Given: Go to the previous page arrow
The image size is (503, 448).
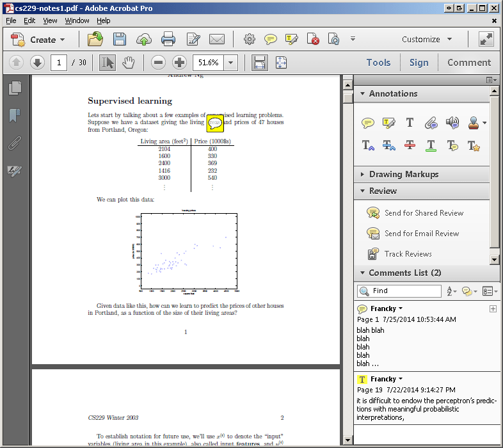Looking at the screenshot, I should point(17,62).
